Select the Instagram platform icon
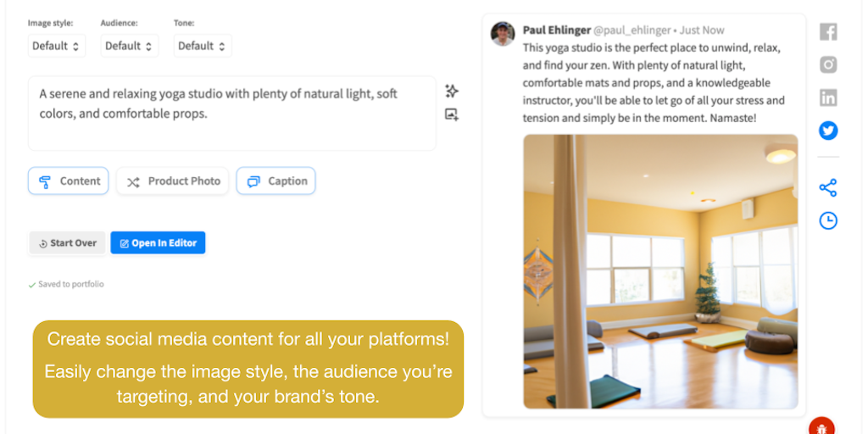The height and width of the screenshot is (434, 868). (x=828, y=65)
